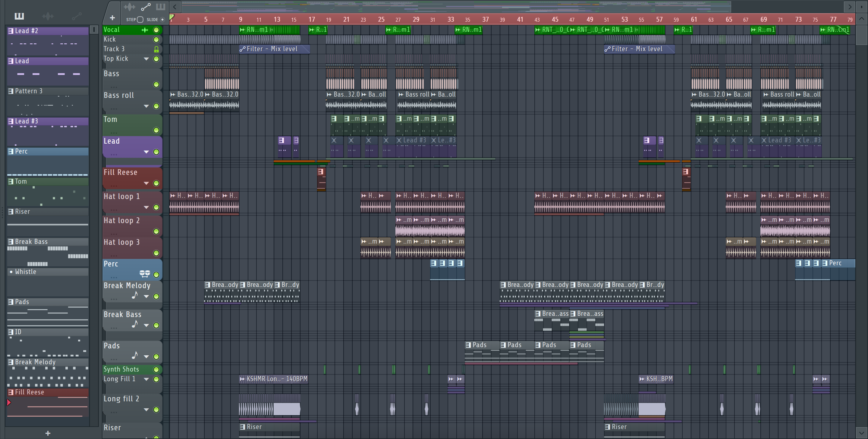868x439 pixels.
Task: Mute the Kick track
Action: [156, 40]
